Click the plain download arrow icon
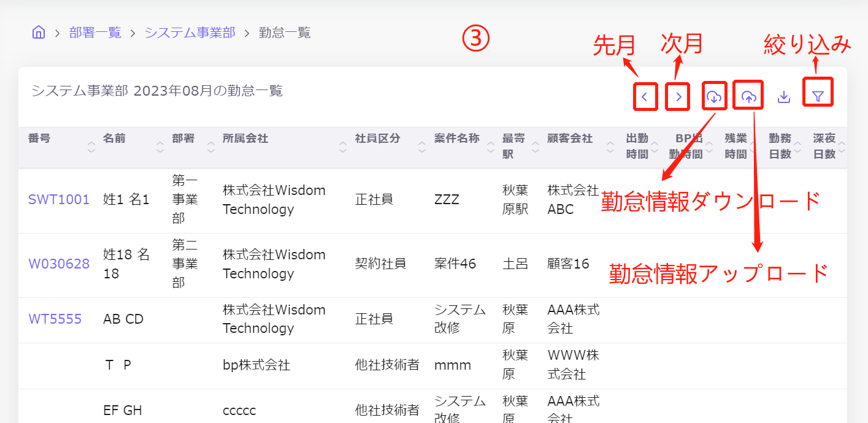The width and height of the screenshot is (868, 423). (x=783, y=97)
